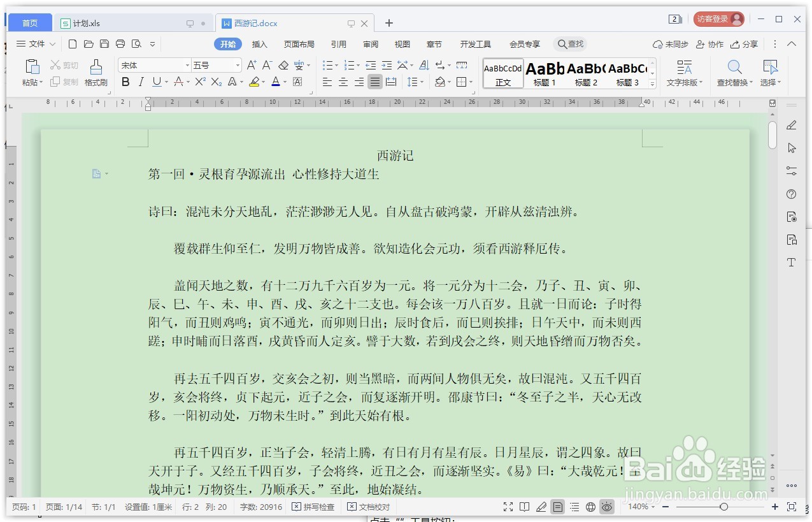Increase font size with the A+ icon
This screenshot has width=812, height=522.
click(x=252, y=65)
